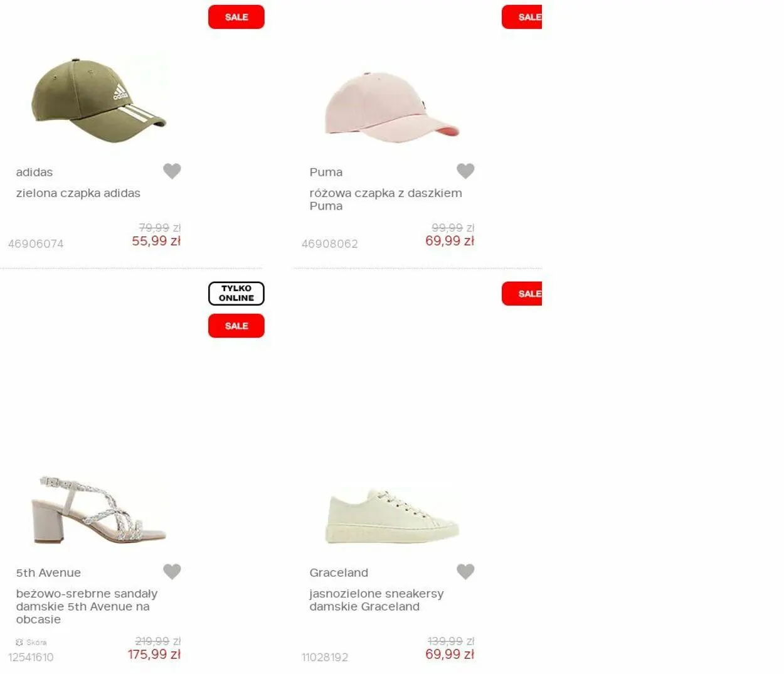784x674 pixels.
Task: Click SALE badge above 5th Avenue sandals
Action: pos(236,326)
